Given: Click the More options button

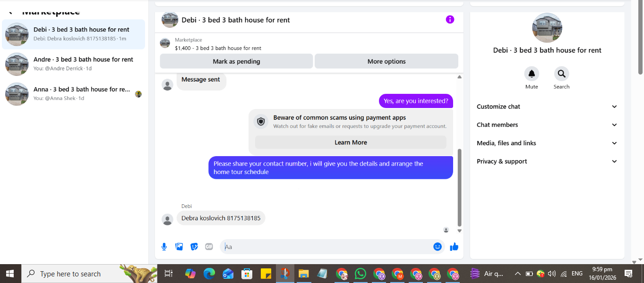Looking at the screenshot, I should (x=386, y=61).
